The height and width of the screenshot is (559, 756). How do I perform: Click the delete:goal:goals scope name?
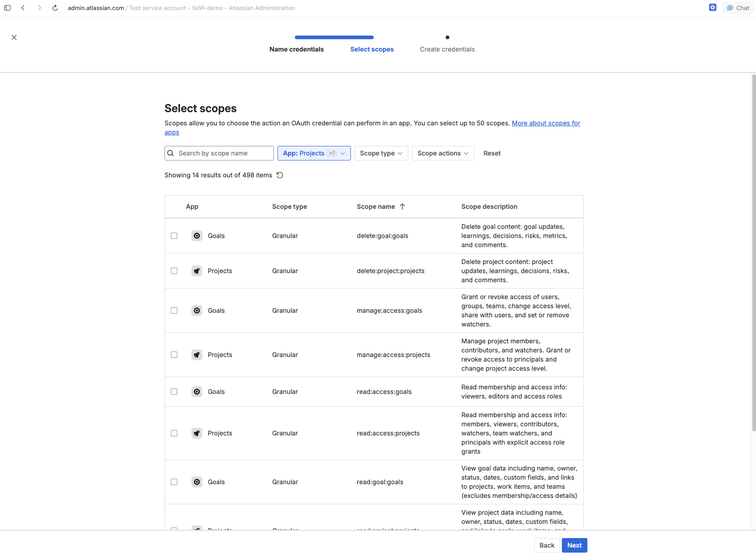[x=382, y=236]
